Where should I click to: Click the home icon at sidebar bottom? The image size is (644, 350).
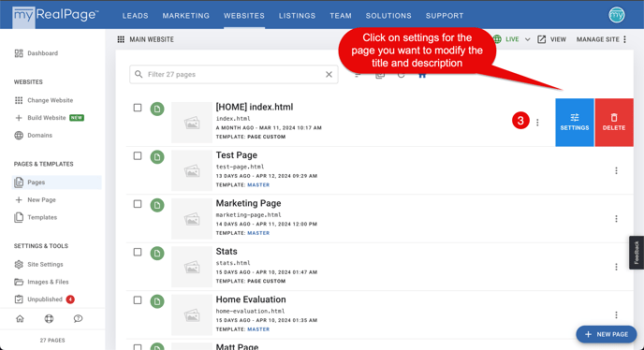pos(20,318)
